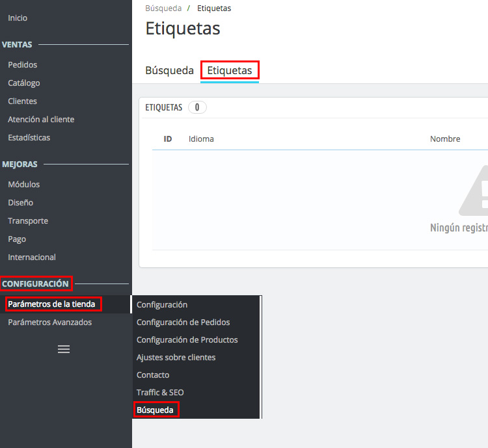Open Ajustes sobre clientes
Image resolution: width=488 pixels, height=448 pixels.
point(176,358)
